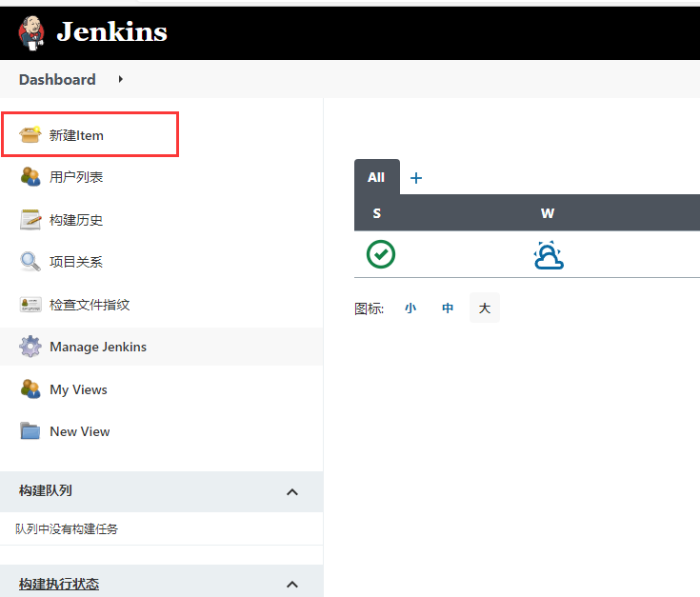The image size is (700, 597).
Task: Click the 新建Item box icon
Action: pos(30,134)
